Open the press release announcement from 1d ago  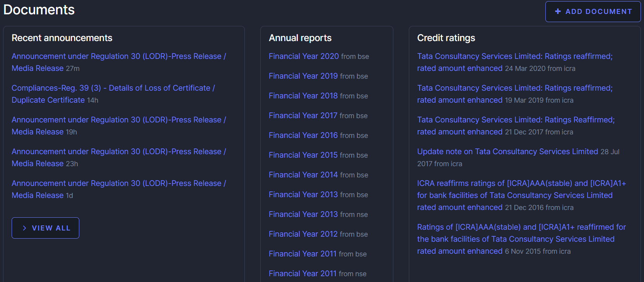point(119,189)
